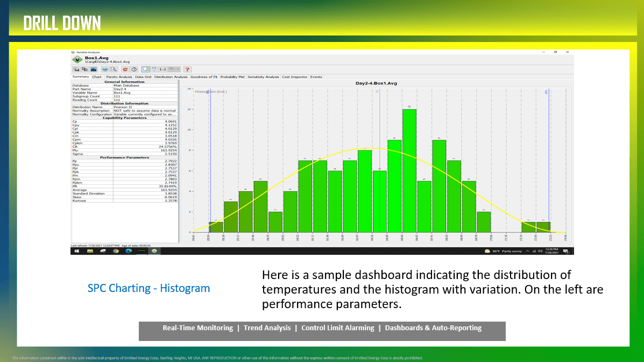The height and width of the screenshot is (362, 644).
Task: Click the bracket range toolbar icon
Action: pyautogui.click(x=162, y=69)
